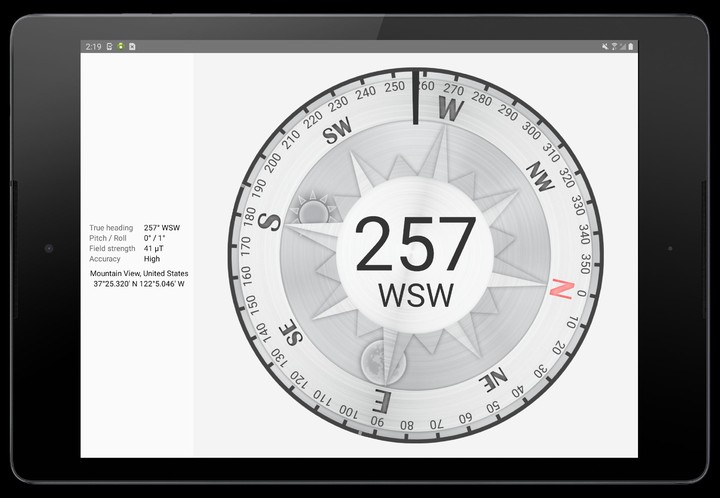The height and width of the screenshot is (498, 720).
Task: Click the 350 degree mark on dial
Action: (585, 263)
